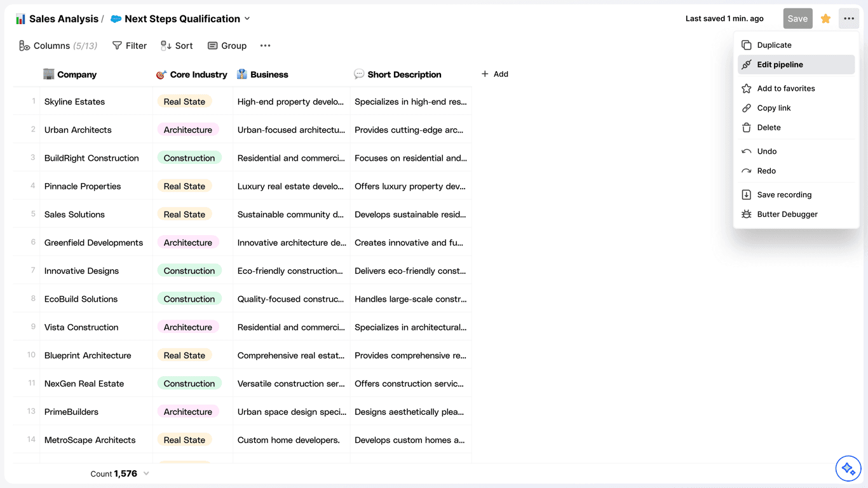Go to Sales Analysis breadcrumb
868x488 pixels.
pos(64,19)
